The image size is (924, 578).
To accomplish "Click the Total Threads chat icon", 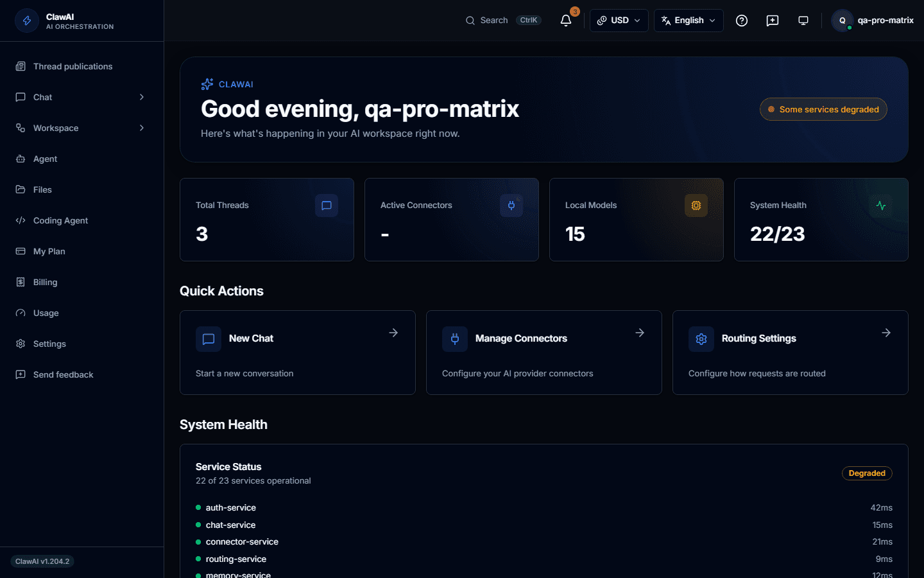I will 327,206.
